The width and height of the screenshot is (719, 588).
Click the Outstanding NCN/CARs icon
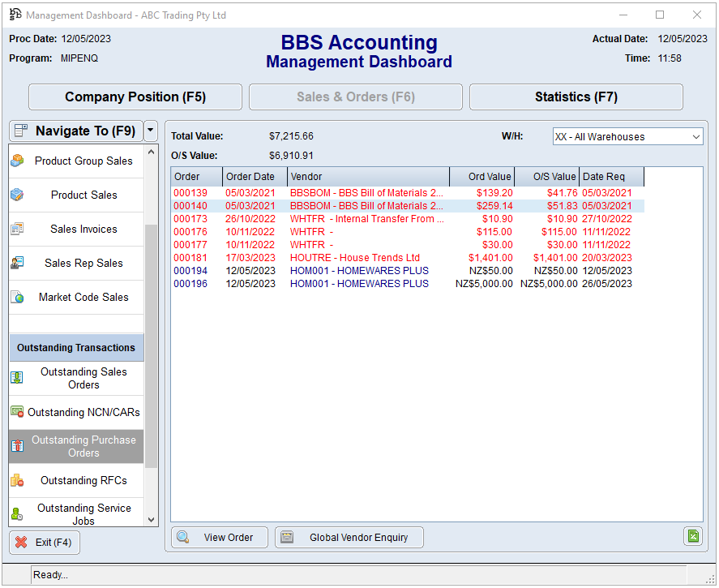point(17,412)
